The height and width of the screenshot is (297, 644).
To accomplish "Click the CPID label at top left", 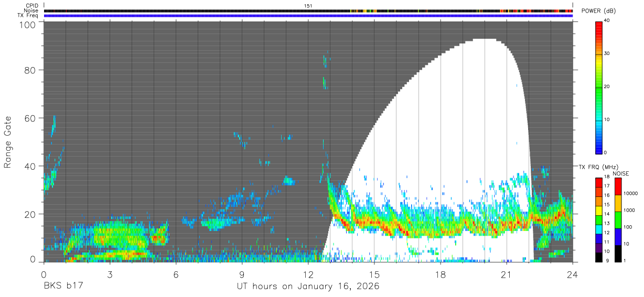I will [32, 6].
